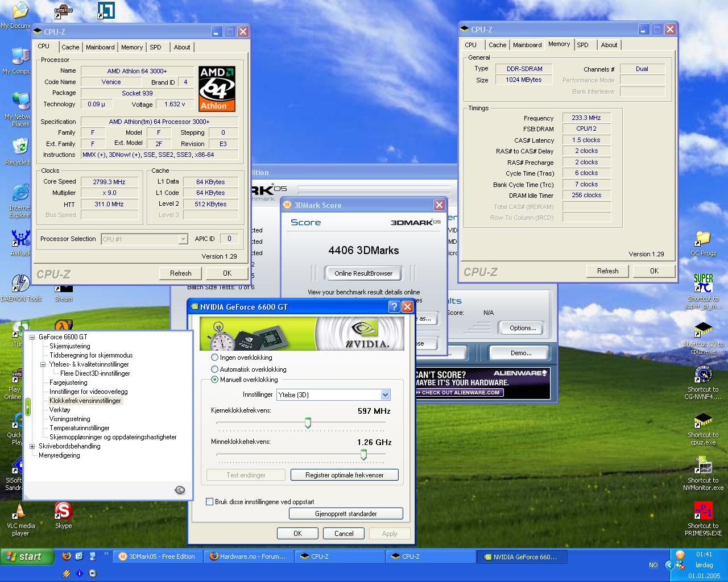Show hidden tray icons arrow
728x582 pixels.
(x=669, y=565)
